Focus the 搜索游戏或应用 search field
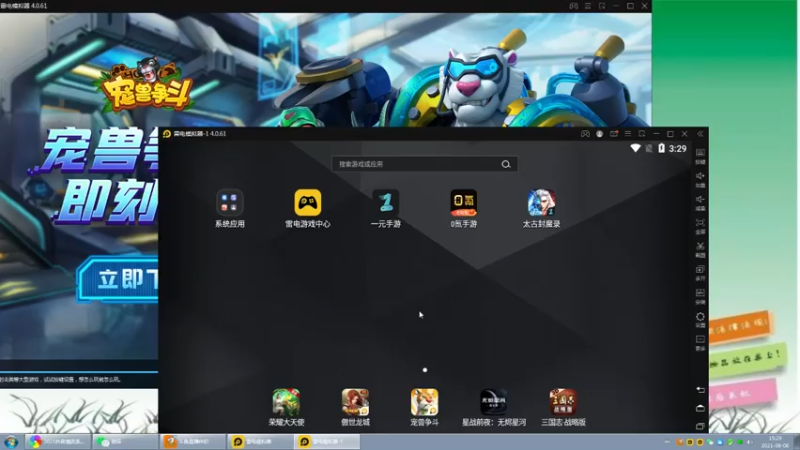 click(x=424, y=164)
